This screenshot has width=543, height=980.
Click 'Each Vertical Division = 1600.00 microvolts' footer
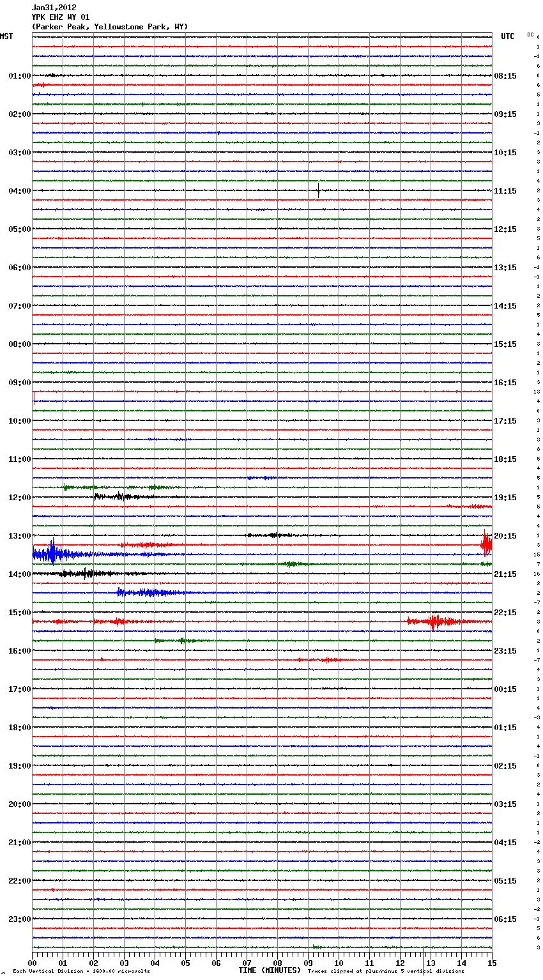81,971
